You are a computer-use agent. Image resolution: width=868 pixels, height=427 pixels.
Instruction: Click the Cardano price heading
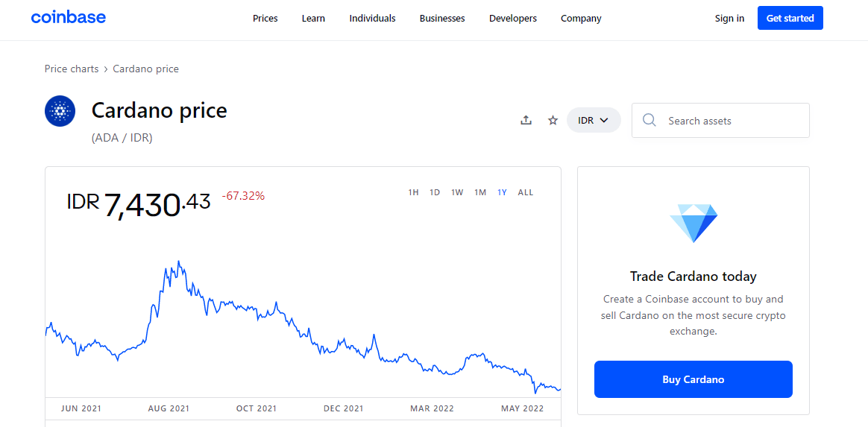click(160, 110)
